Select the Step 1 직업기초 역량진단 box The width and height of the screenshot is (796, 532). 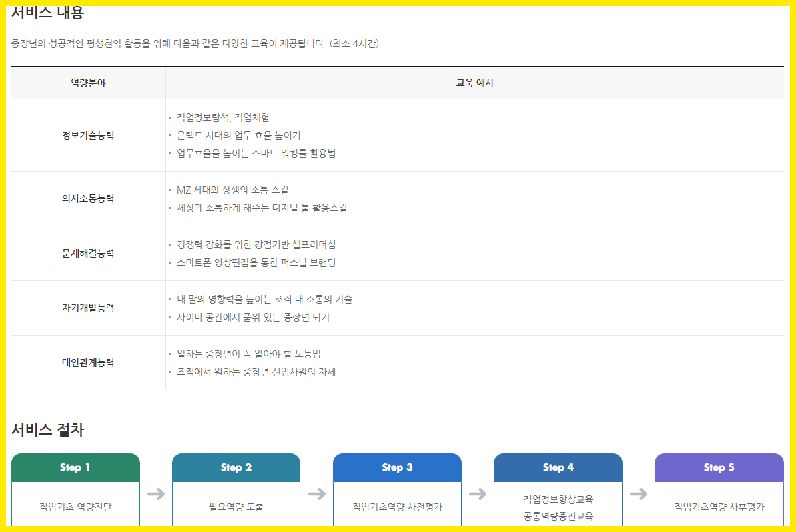75,489
